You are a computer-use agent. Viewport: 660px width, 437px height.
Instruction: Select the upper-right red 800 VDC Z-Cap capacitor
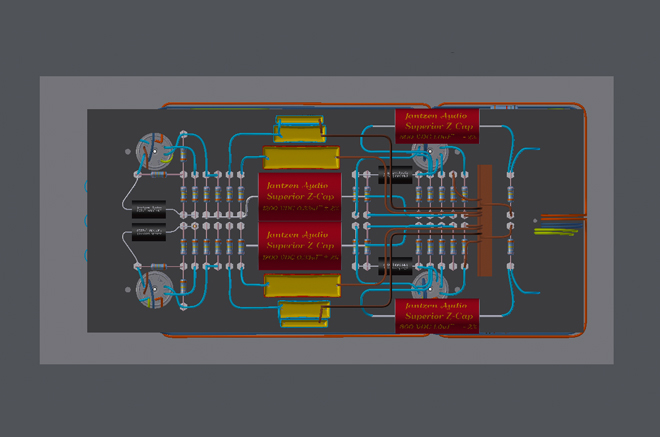click(437, 126)
